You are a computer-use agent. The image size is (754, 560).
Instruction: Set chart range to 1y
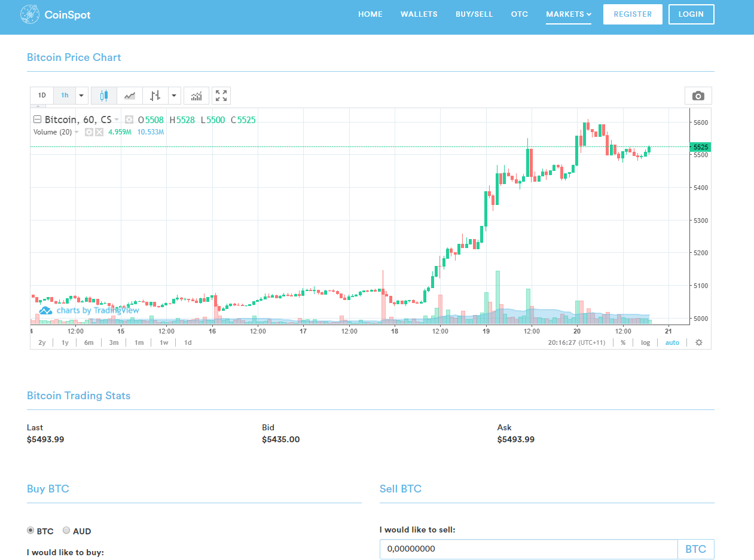[x=65, y=342]
